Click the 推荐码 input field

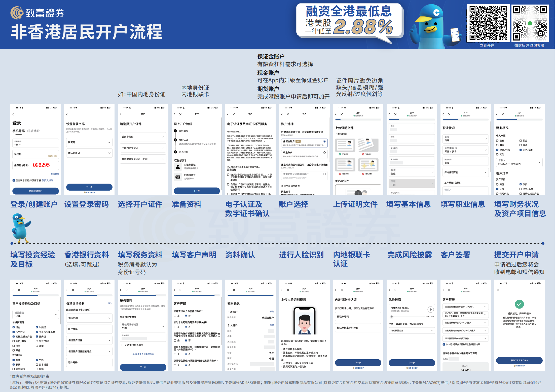coord(35,165)
